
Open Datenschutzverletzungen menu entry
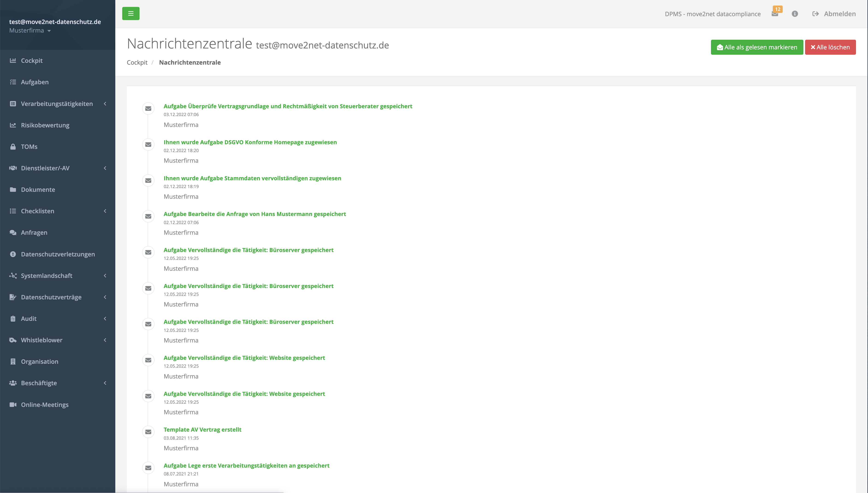pyautogui.click(x=57, y=254)
